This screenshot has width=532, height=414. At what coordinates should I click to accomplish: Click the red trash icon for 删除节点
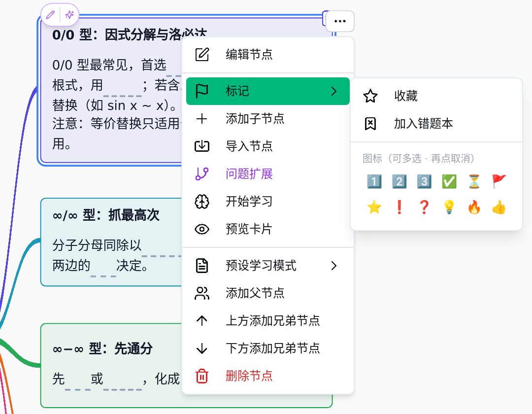click(202, 376)
